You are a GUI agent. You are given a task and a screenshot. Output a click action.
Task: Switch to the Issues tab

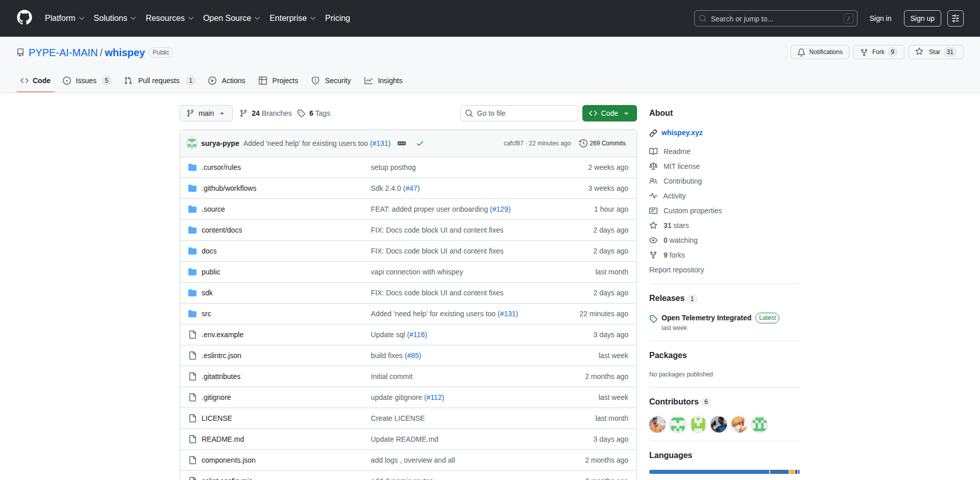(87, 81)
